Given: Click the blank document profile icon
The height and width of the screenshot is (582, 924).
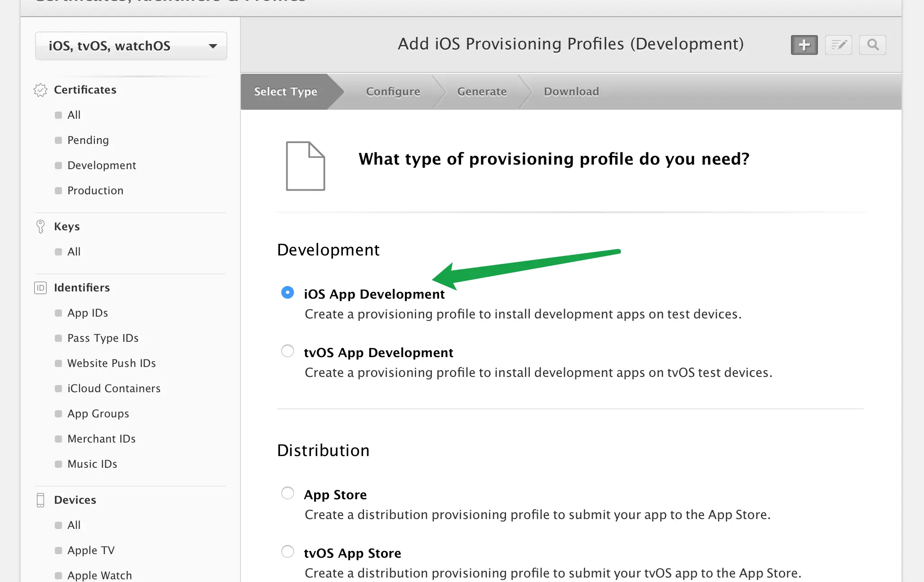Looking at the screenshot, I should coord(305,166).
